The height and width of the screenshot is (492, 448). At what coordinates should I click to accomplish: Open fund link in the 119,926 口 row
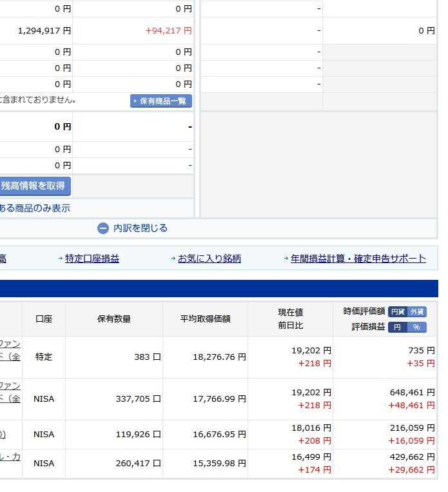[3, 434]
